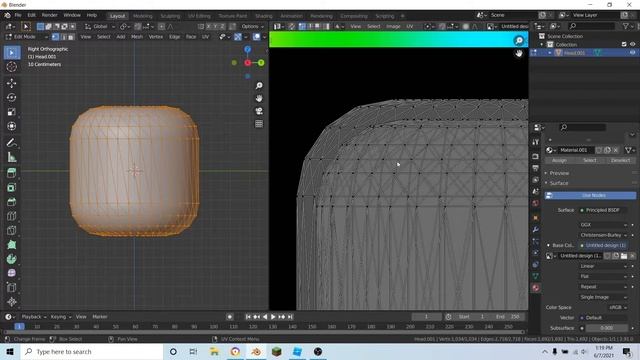
Task: Select the Measure tool
Action: tap(11, 157)
